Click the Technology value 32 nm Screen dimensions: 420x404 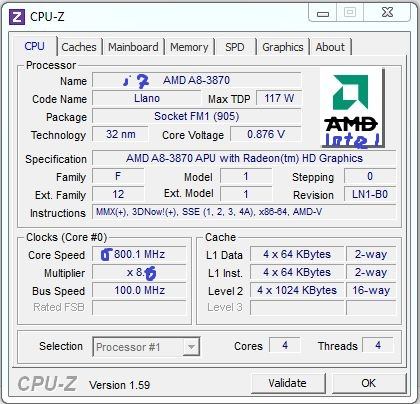[x=120, y=134]
